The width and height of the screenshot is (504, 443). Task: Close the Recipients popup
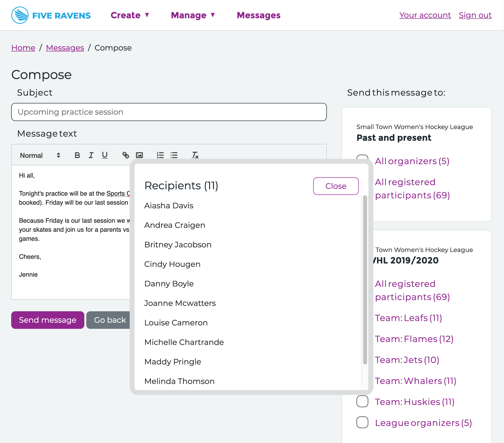click(x=336, y=186)
